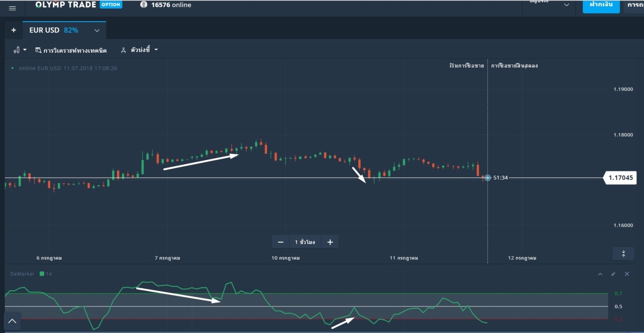644x333 pixels.
Task: Click the current price marker dot
Action: pyautogui.click(x=487, y=178)
